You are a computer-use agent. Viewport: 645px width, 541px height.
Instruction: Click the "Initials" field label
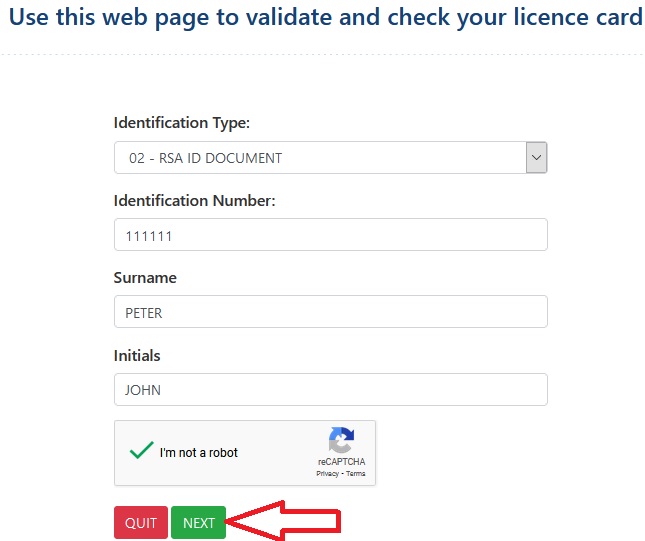click(x=137, y=355)
